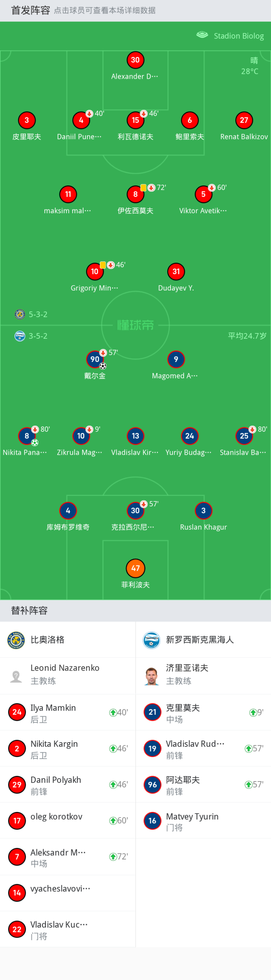Image resolution: width=271 pixels, height=980 pixels.
Task: Open orange goalkeeper badge 47 菲利波夫
Action: (x=135, y=568)
